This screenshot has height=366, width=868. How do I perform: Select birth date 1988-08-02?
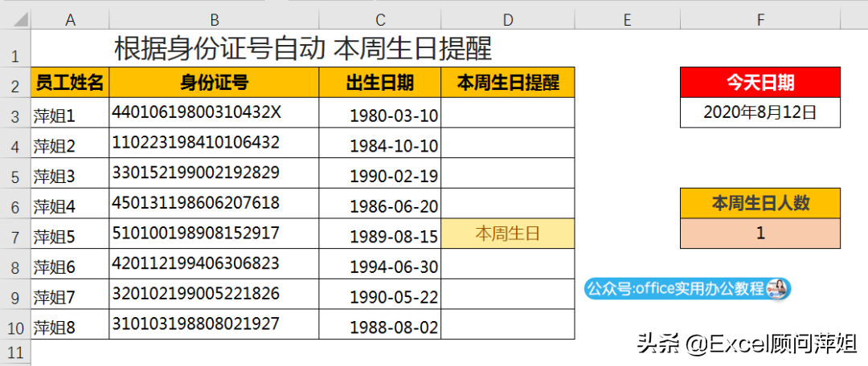click(380, 324)
